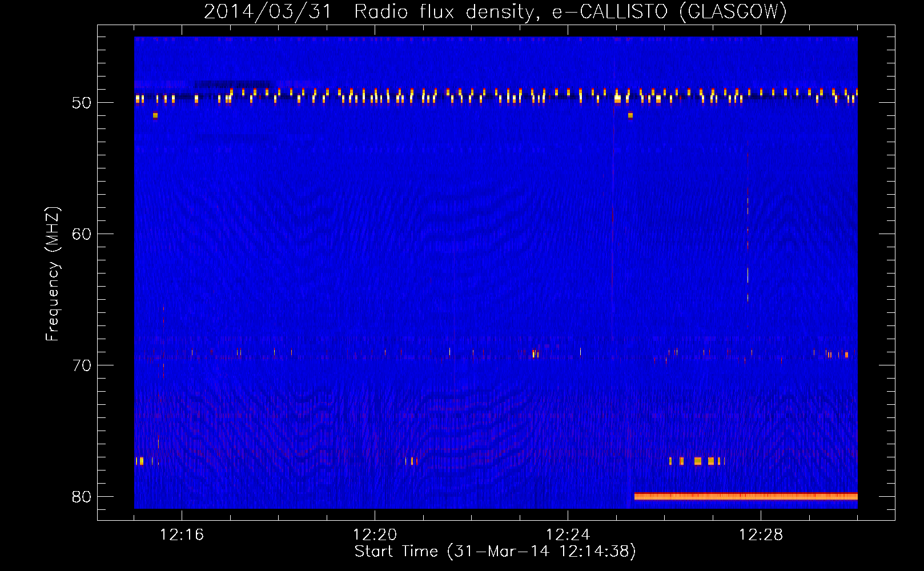
Task: Select the 12:28 time tick label
Action: click(x=761, y=535)
